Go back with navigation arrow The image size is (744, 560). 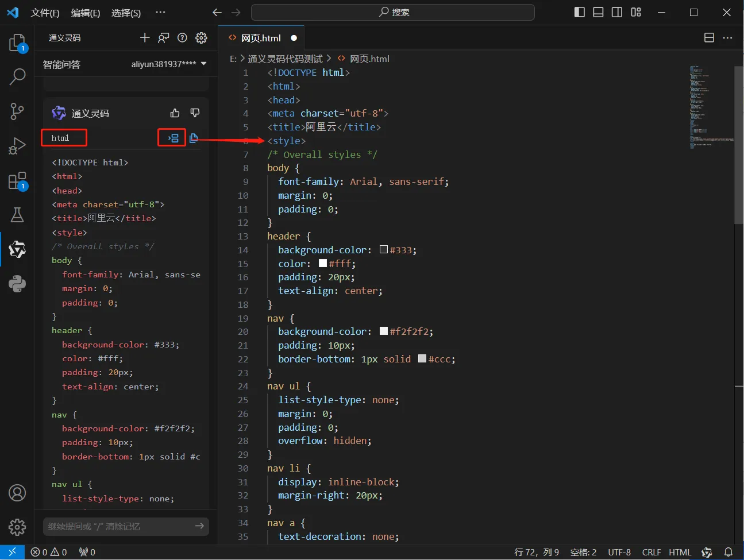click(217, 12)
